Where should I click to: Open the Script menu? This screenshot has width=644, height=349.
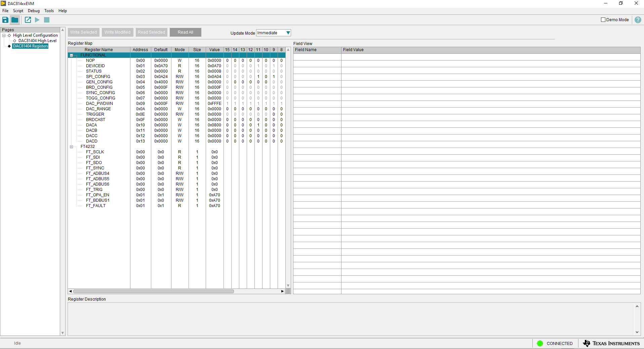point(18,11)
